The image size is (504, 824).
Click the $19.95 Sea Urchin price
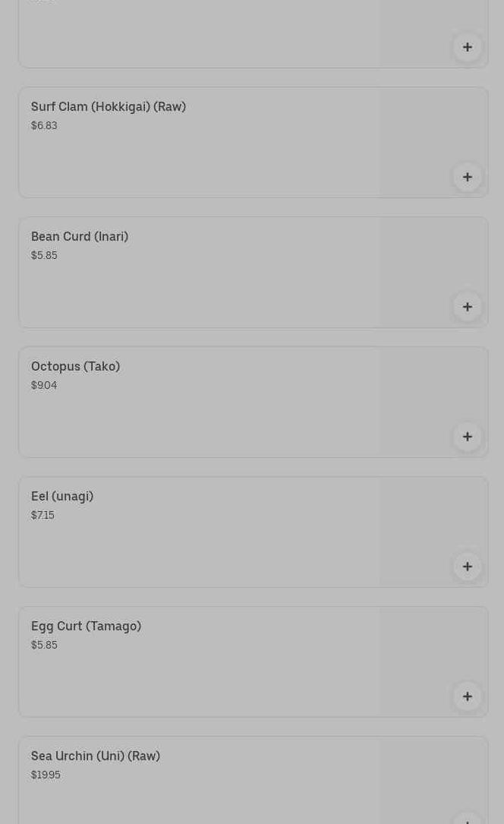pyautogui.click(x=46, y=775)
